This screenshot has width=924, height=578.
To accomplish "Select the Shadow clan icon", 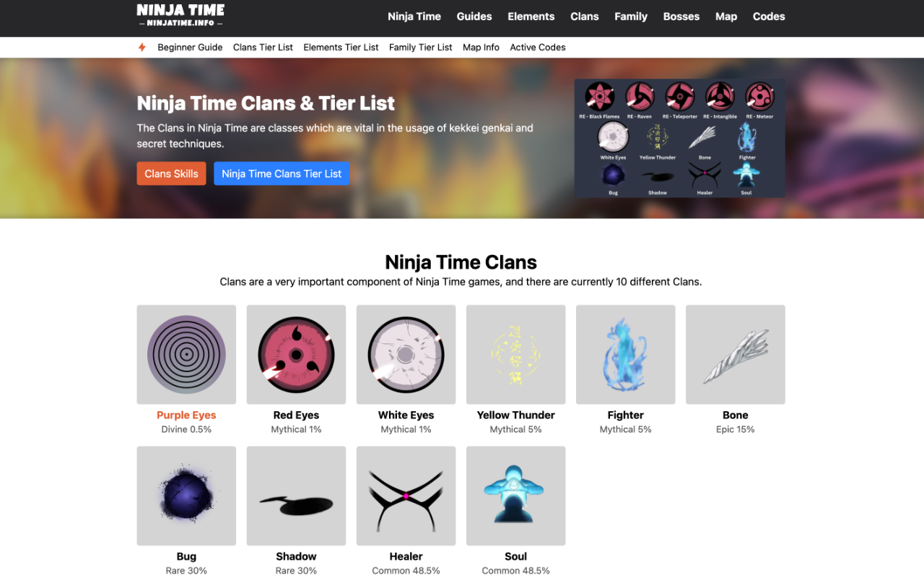I will pos(296,496).
